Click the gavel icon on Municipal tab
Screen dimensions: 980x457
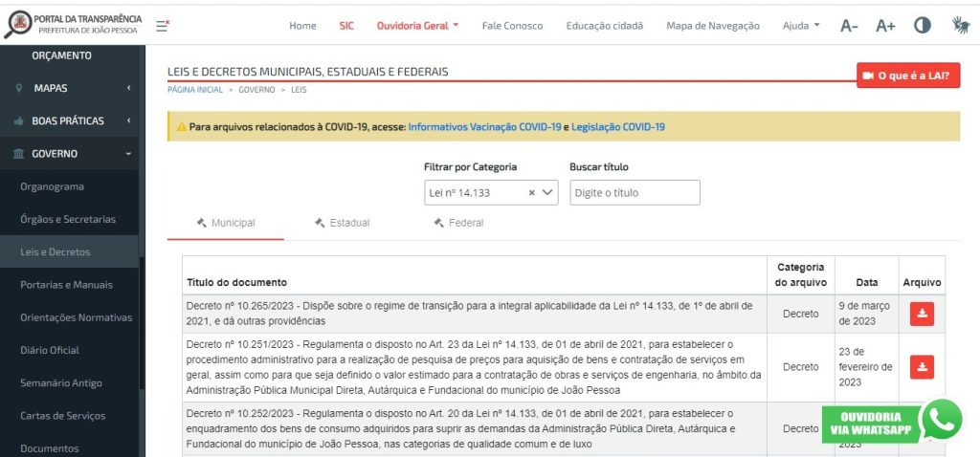[x=201, y=223]
